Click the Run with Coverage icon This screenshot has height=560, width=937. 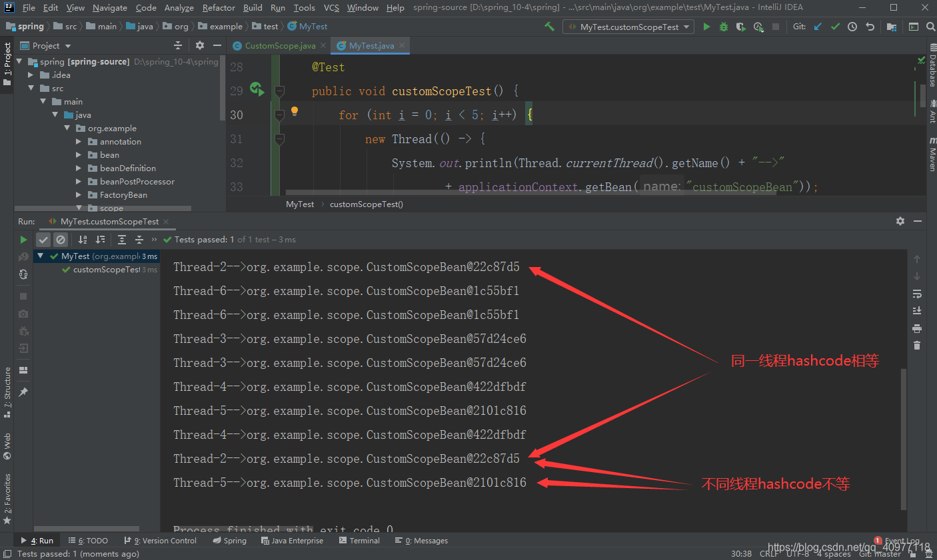(x=740, y=27)
